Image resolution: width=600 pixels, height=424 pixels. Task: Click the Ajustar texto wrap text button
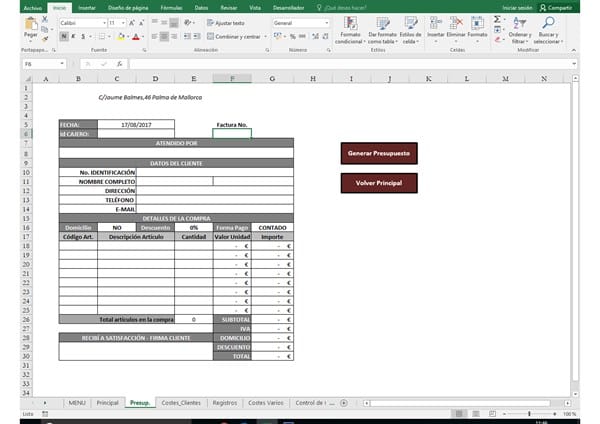(x=225, y=23)
